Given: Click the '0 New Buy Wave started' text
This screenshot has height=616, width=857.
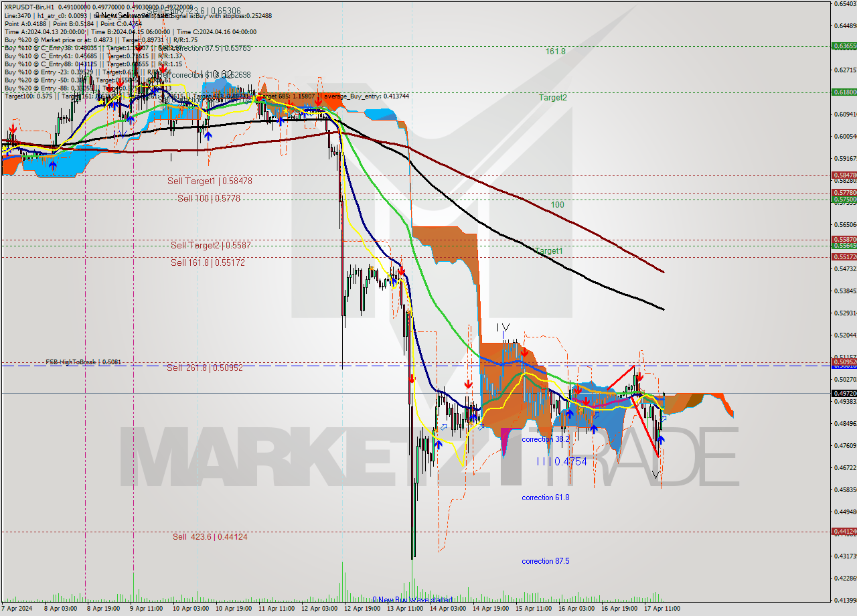Looking at the screenshot, I should (x=412, y=599).
